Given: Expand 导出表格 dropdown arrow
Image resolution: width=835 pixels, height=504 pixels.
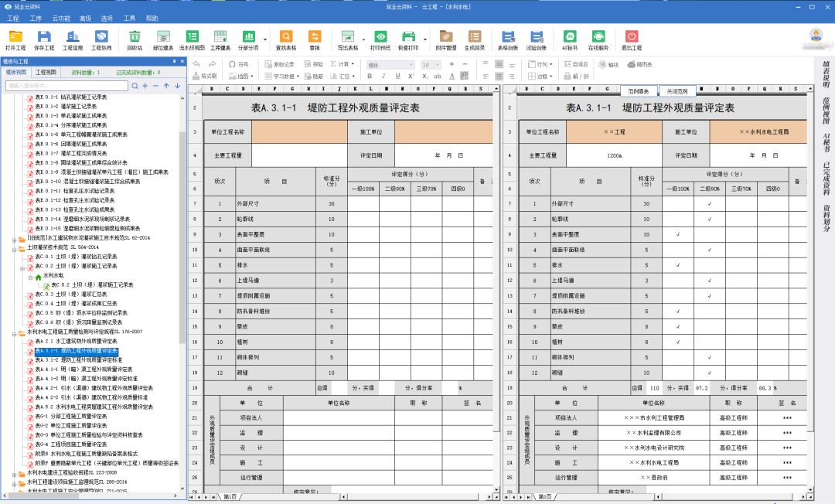Looking at the screenshot, I should 363,39.
